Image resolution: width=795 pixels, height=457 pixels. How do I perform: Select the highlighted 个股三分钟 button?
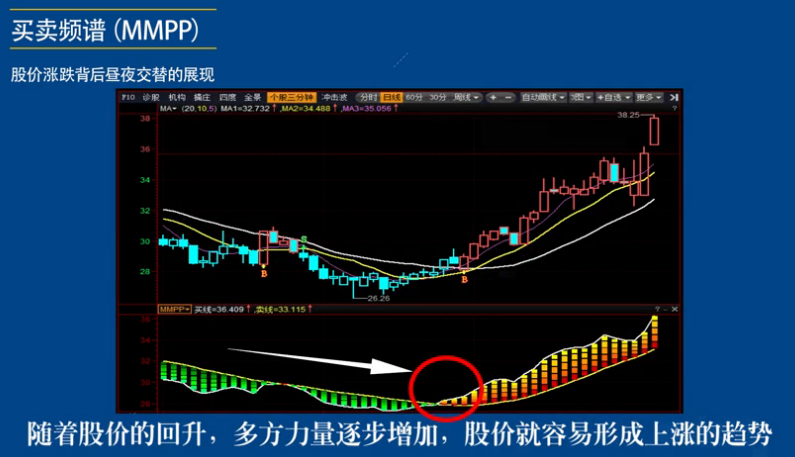(x=292, y=97)
